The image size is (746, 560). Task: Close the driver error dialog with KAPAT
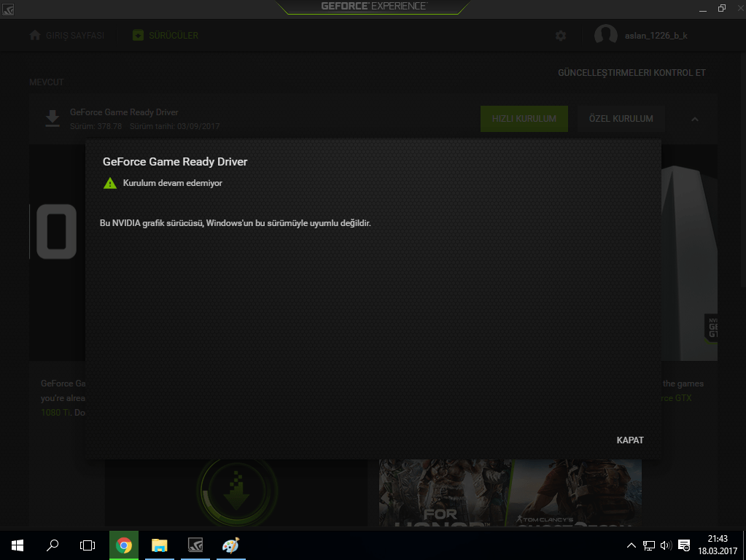630,440
